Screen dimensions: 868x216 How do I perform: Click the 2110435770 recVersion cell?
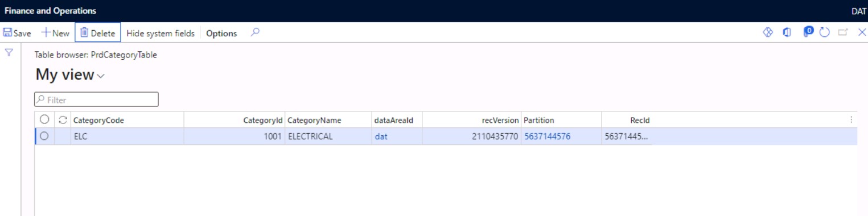pyautogui.click(x=472, y=136)
